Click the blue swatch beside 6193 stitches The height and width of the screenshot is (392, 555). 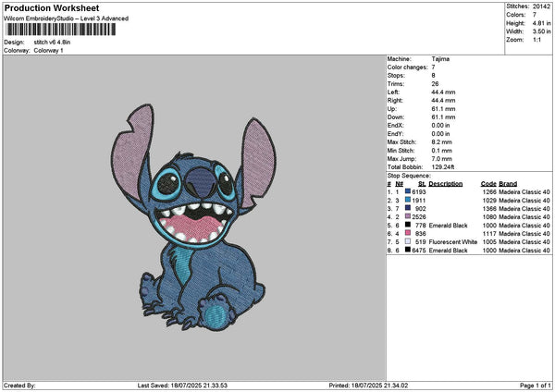tap(408, 191)
